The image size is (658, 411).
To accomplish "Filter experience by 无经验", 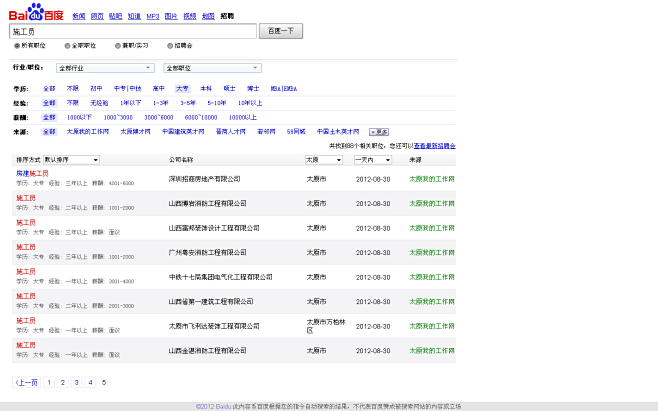I will pyautogui.click(x=99, y=103).
